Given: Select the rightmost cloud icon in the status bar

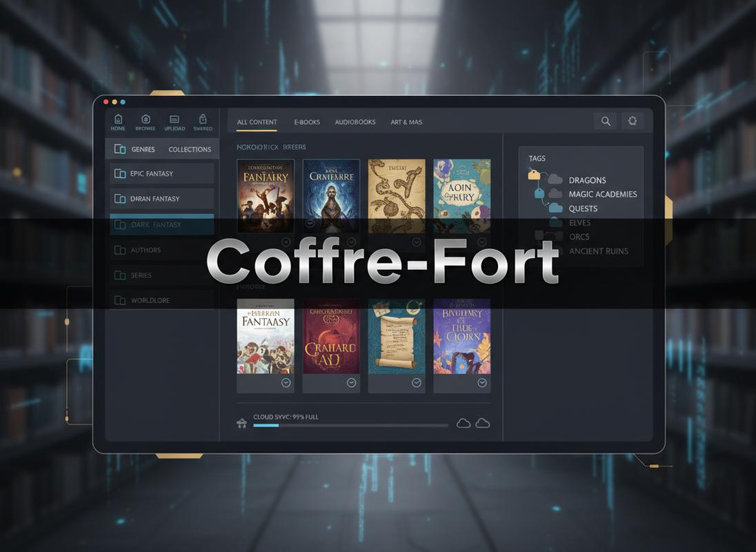Looking at the screenshot, I should [483, 423].
